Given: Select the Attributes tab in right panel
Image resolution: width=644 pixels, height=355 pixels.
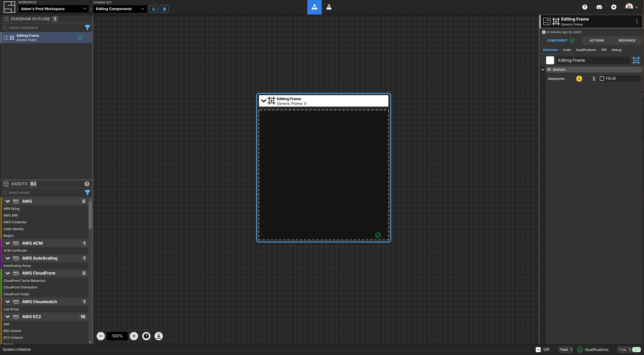Looking at the screenshot, I should coord(550,49).
